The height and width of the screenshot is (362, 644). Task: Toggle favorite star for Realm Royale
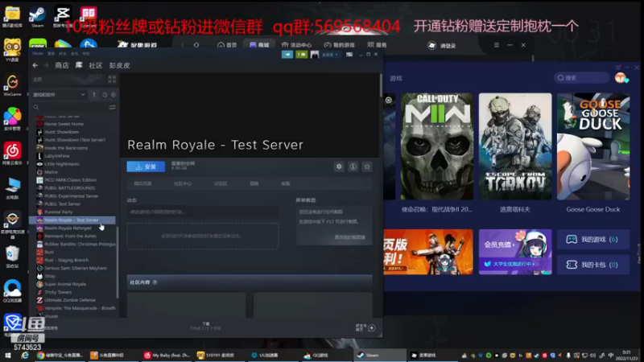(367, 167)
